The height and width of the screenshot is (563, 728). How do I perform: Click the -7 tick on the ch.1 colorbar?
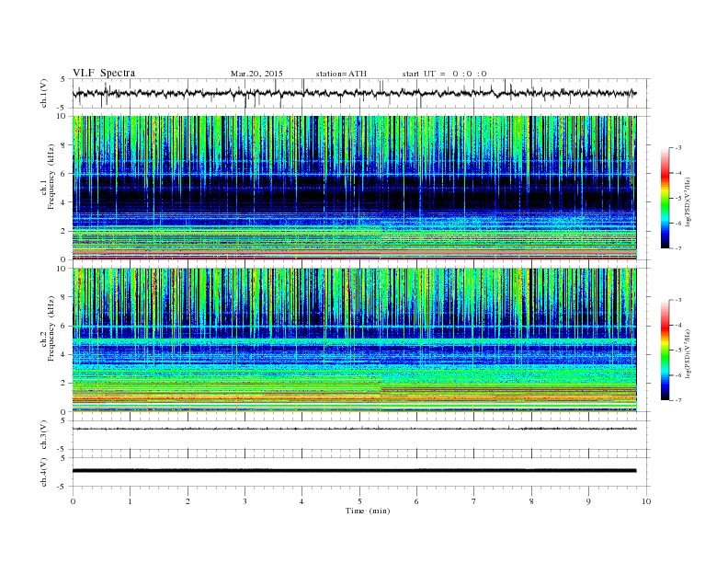pos(677,248)
